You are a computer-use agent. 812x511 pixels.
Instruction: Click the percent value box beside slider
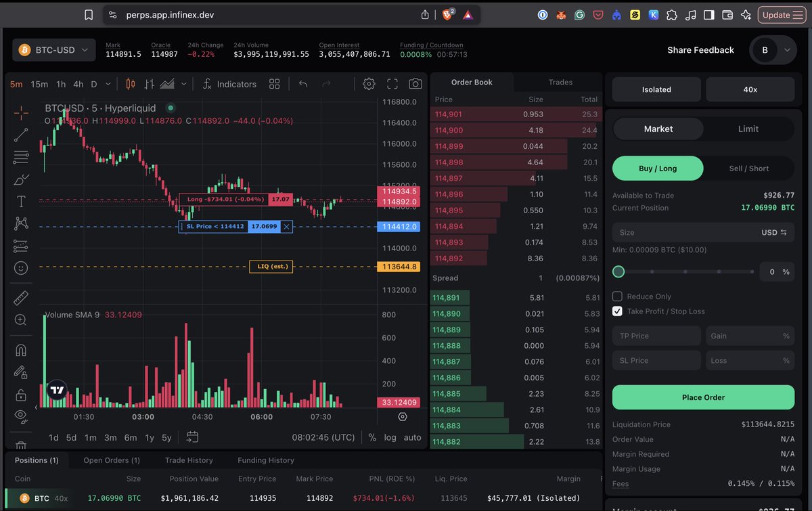(x=777, y=271)
